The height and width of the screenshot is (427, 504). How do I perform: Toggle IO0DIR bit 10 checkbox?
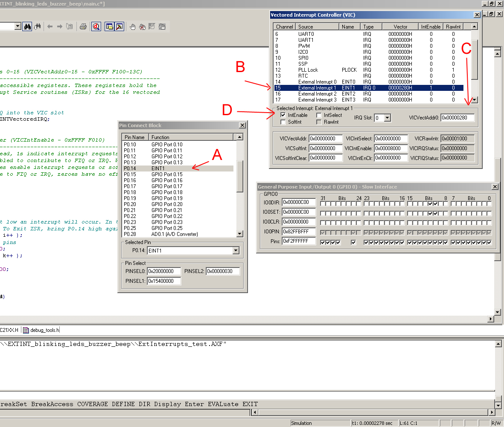[x=435, y=203]
